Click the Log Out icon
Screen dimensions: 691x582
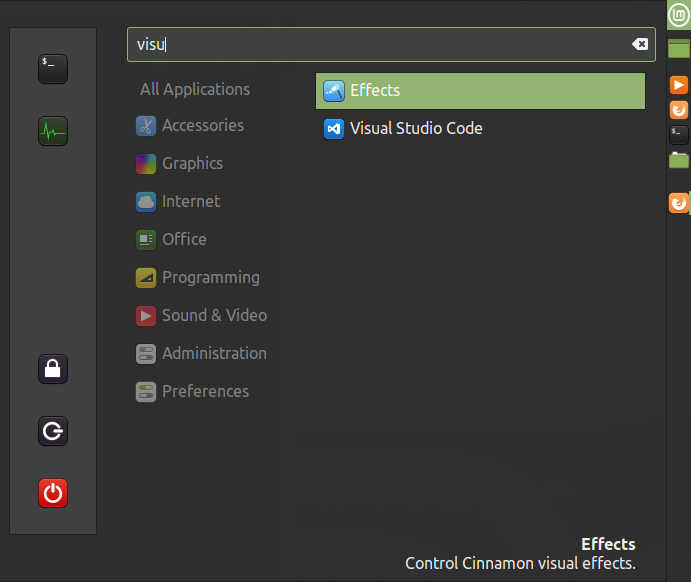(x=53, y=431)
